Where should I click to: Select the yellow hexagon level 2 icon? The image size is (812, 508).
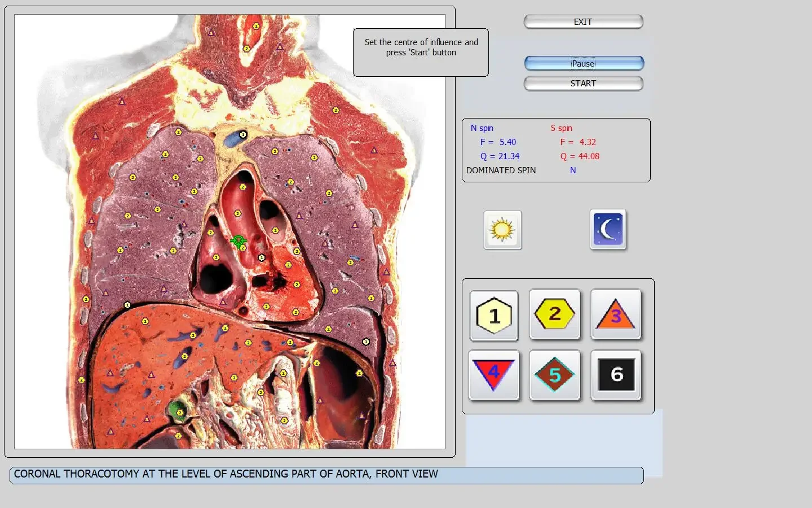555,314
